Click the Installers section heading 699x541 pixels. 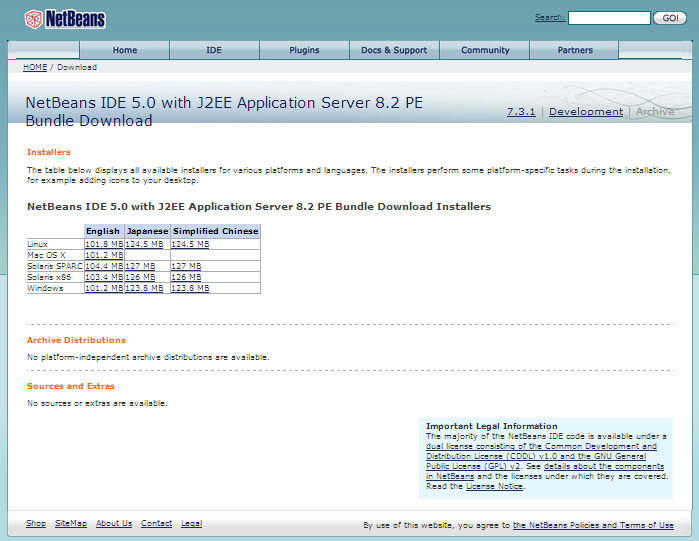(x=49, y=152)
